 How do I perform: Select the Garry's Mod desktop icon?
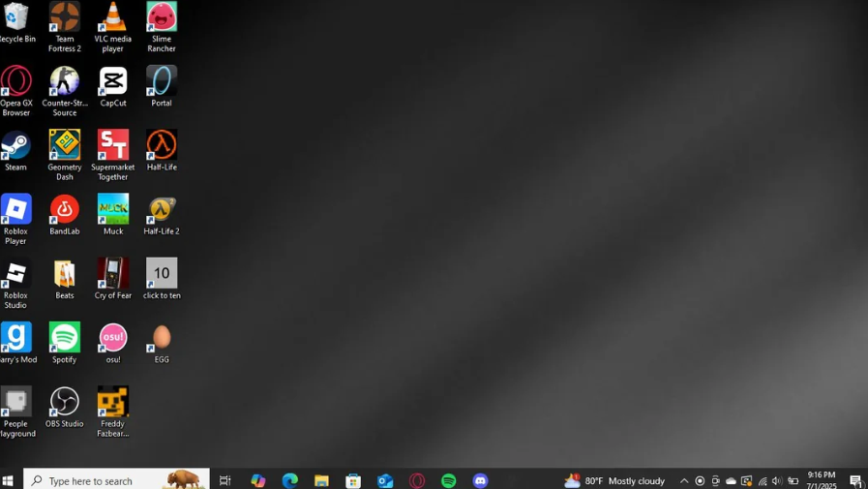(17, 344)
